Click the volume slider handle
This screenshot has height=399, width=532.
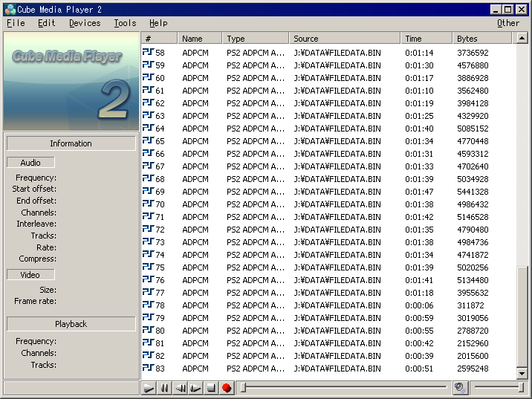coord(521,387)
